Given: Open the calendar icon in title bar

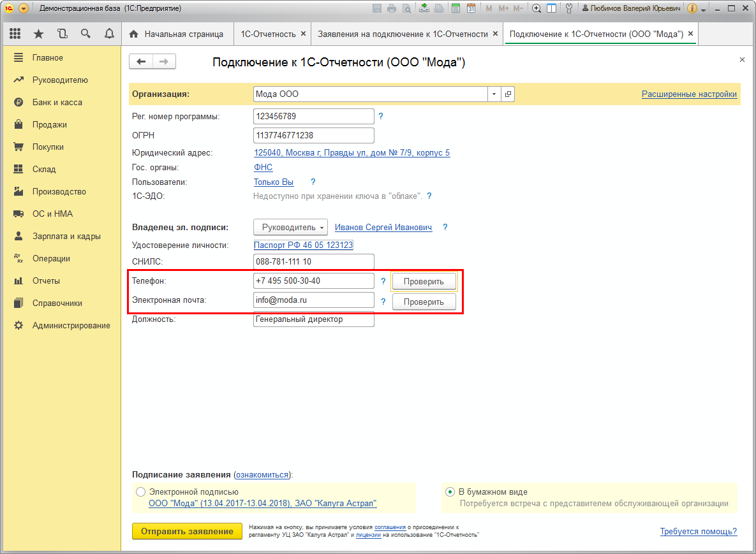Looking at the screenshot, I should tap(471, 8).
